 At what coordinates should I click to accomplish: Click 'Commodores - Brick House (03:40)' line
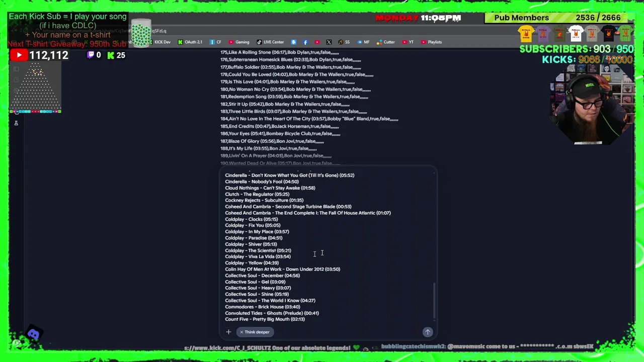pyautogui.click(x=263, y=307)
